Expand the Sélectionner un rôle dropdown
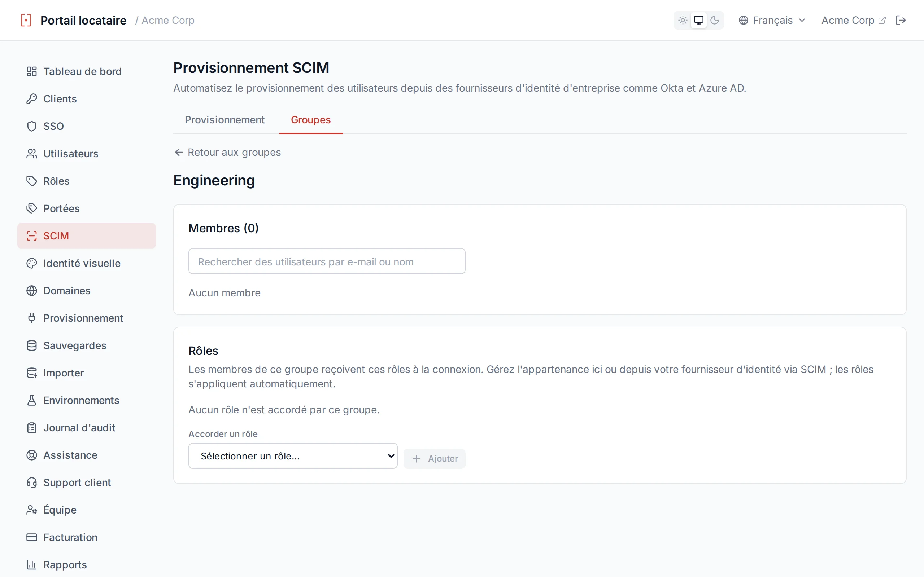Screen dimensions: 924x577 tap(293, 455)
